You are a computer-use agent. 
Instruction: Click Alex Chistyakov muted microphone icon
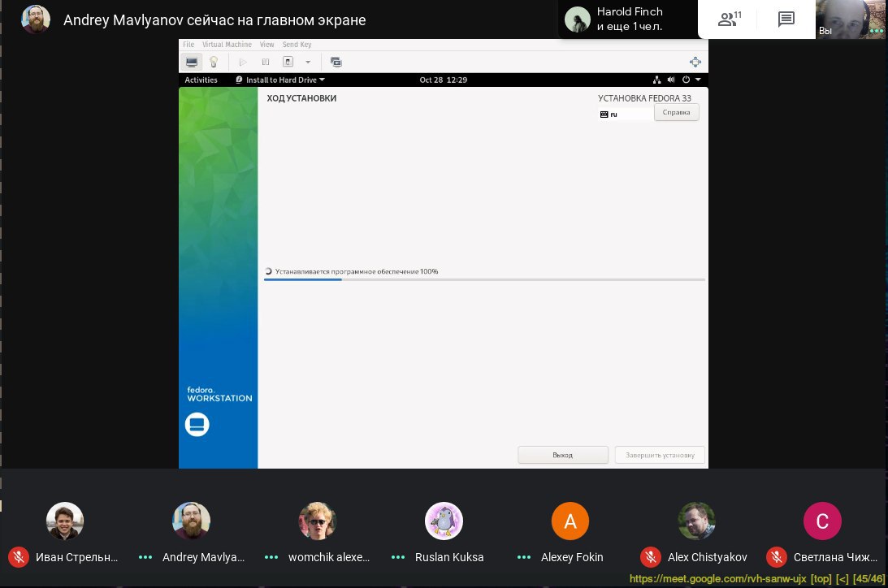[651, 557]
